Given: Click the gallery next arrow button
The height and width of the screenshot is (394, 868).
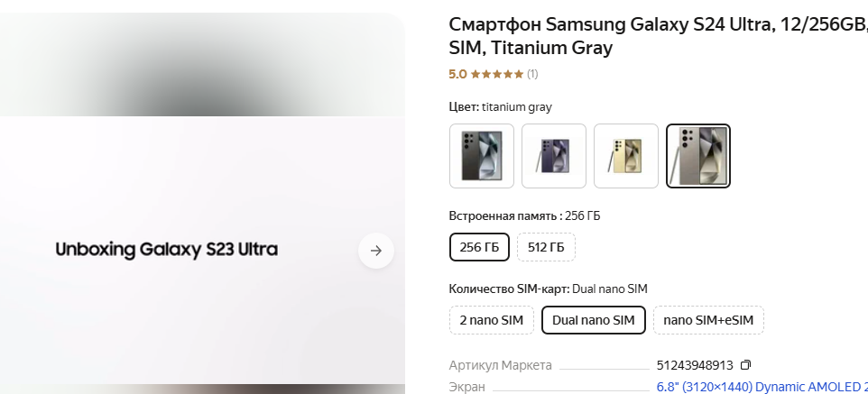Looking at the screenshot, I should click(x=376, y=251).
